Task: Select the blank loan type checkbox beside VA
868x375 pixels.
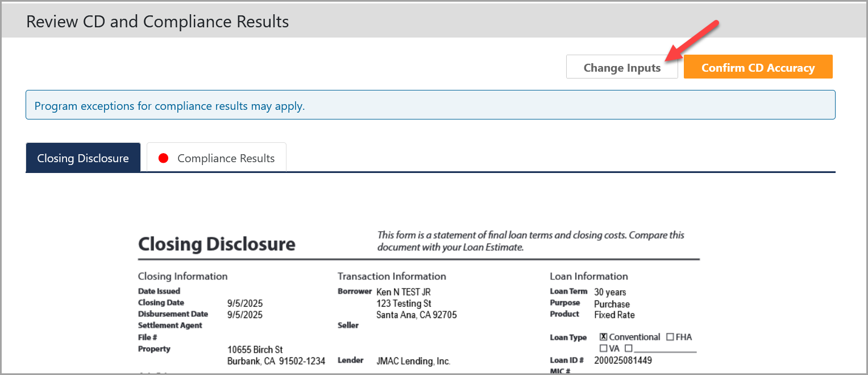Action: [x=629, y=348]
